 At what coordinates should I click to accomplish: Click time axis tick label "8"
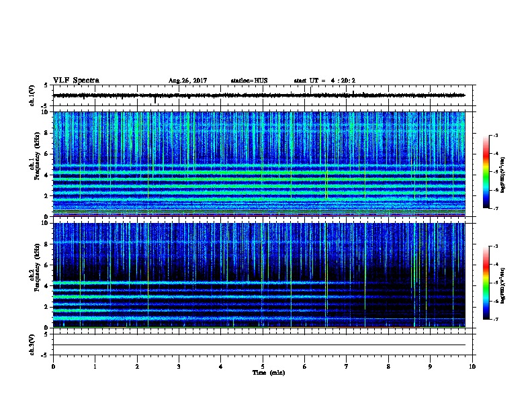[388, 367]
